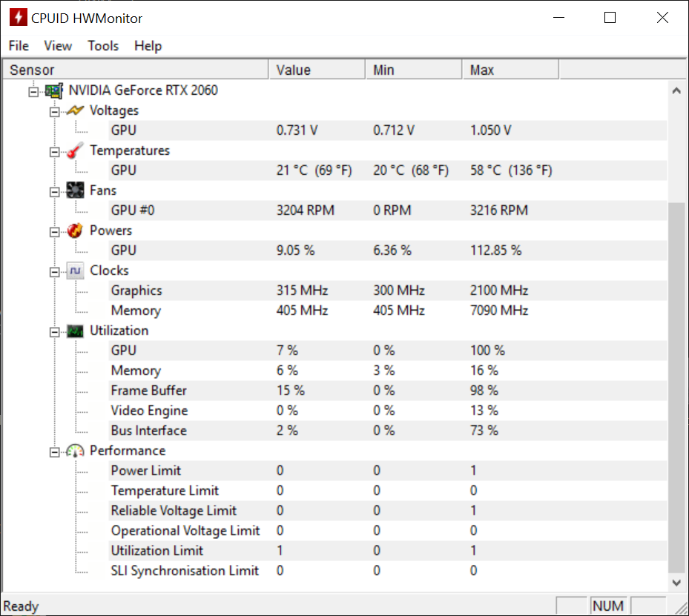Click the Temperatures thermometer icon

coord(74,150)
